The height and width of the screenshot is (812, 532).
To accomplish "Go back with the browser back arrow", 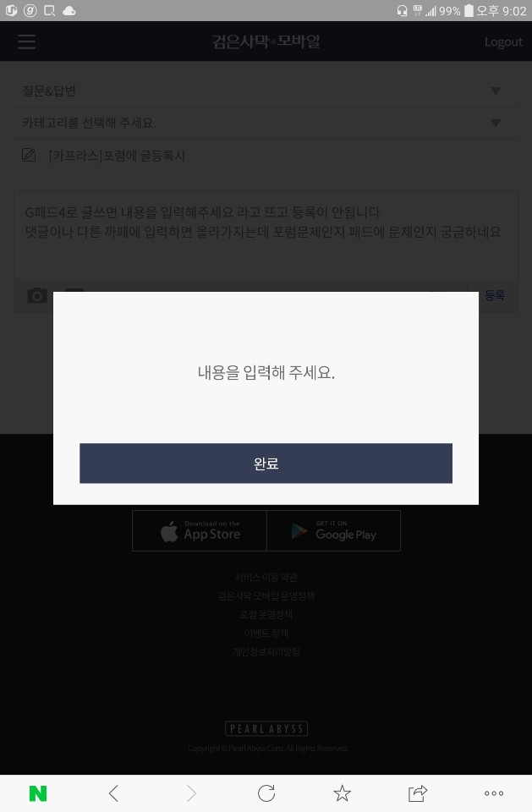I will tap(114, 793).
